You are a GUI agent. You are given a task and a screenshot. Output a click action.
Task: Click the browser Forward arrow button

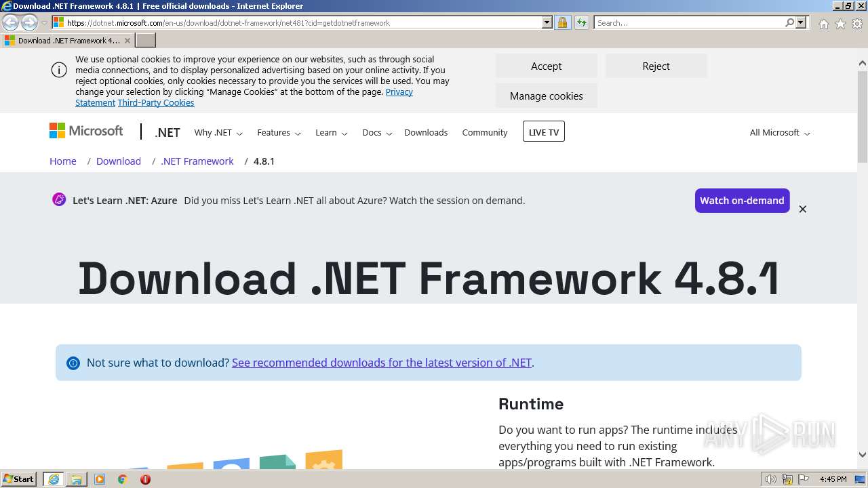coord(29,23)
